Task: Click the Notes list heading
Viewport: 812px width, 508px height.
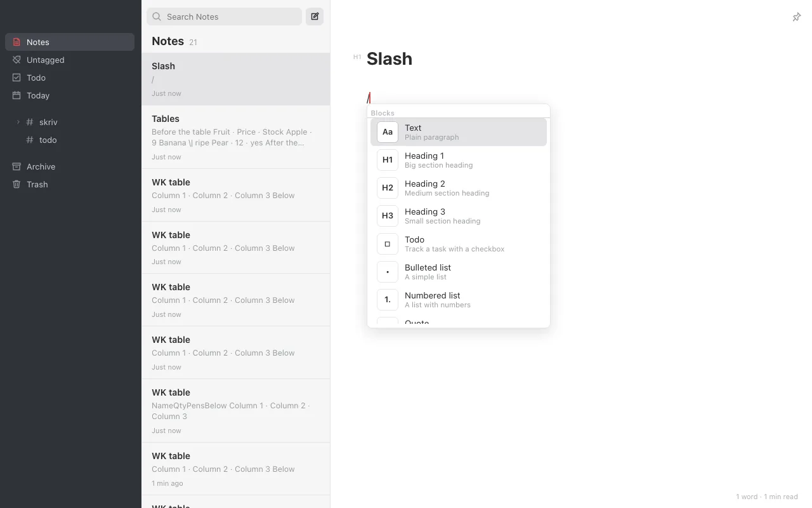Action: pos(167,41)
